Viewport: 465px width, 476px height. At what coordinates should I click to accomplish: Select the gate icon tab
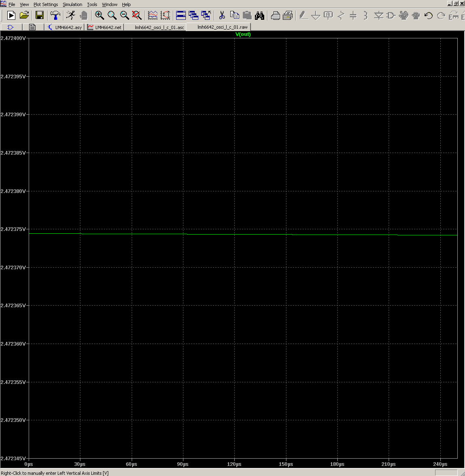click(11, 27)
